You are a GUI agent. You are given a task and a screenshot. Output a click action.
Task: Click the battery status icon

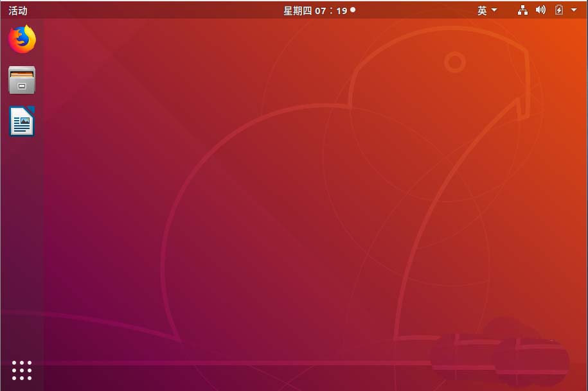pyautogui.click(x=558, y=10)
